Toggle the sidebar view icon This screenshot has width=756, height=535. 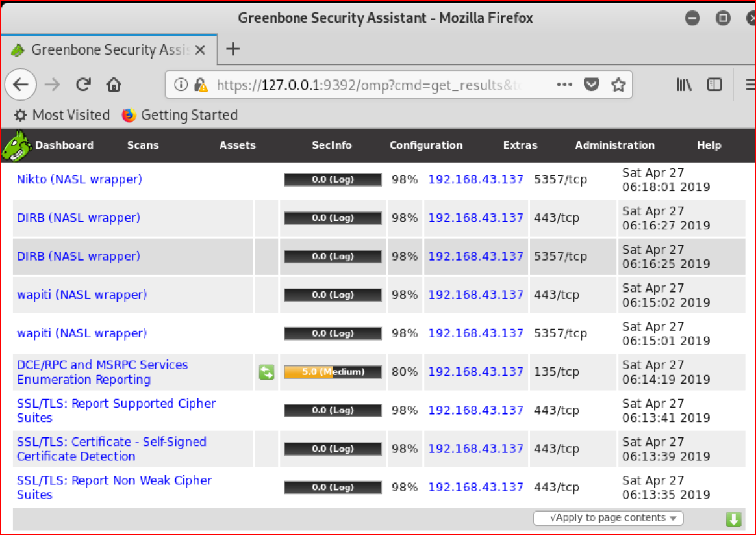pyautogui.click(x=714, y=85)
